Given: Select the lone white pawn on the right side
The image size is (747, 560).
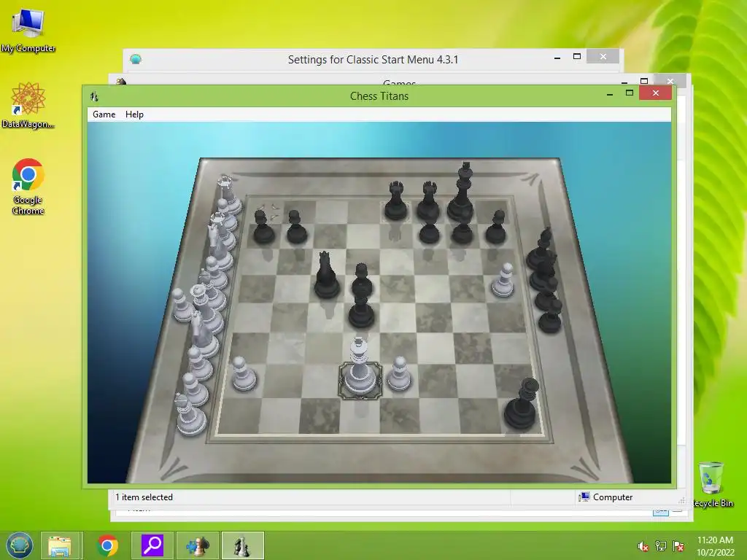Looking at the screenshot, I should click(503, 281).
